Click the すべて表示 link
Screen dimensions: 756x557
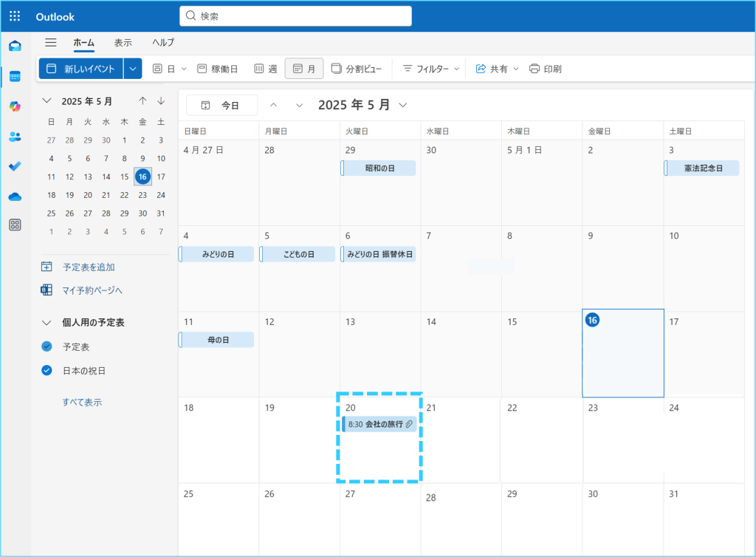pyautogui.click(x=82, y=402)
